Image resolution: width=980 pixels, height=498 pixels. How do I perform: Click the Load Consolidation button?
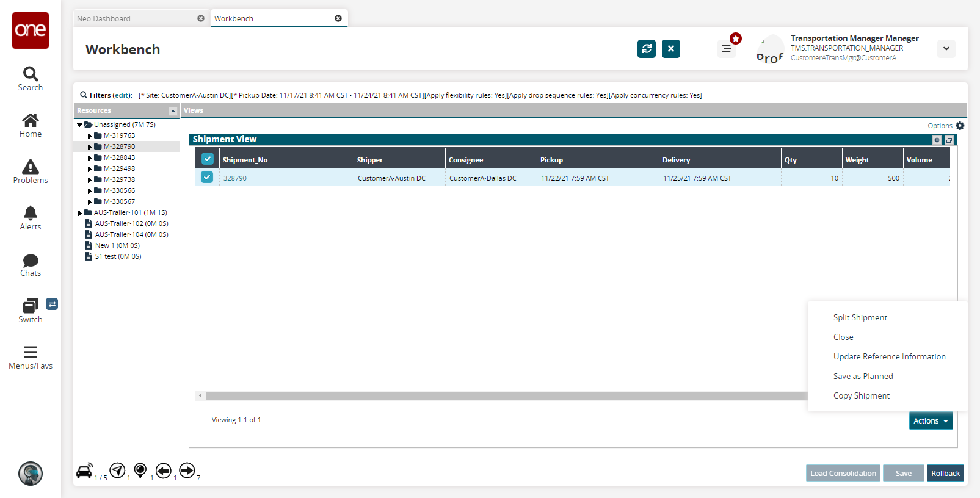843,473
